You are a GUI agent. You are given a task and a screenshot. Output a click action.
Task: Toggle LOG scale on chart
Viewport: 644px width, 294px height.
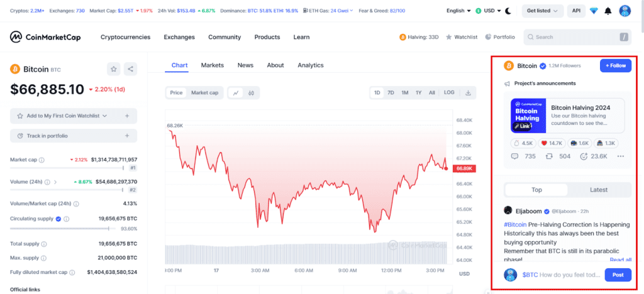point(449,93)
